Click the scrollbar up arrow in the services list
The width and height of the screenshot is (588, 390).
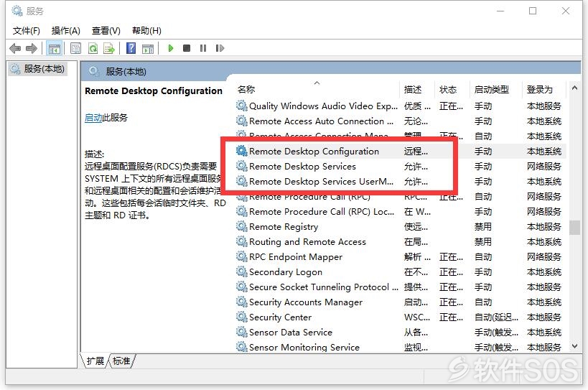574,88
